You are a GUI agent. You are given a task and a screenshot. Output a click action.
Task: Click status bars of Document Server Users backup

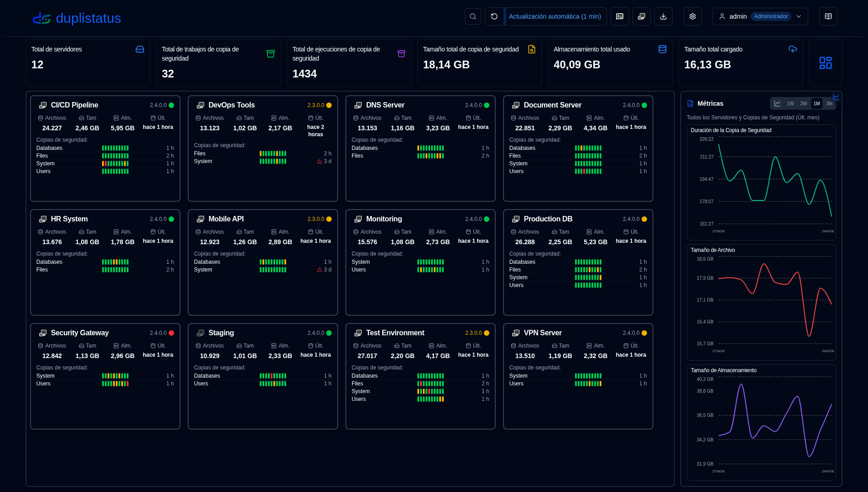588,171
